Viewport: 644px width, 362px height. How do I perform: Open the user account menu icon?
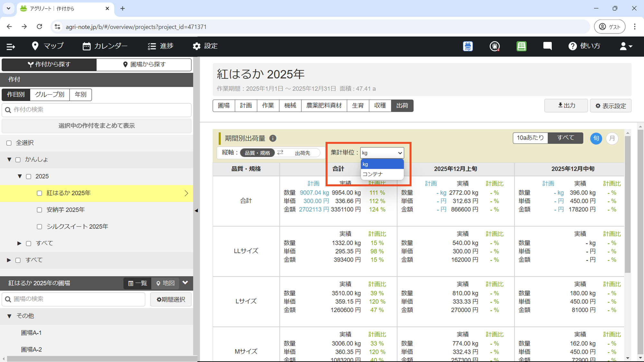[626, 46]
